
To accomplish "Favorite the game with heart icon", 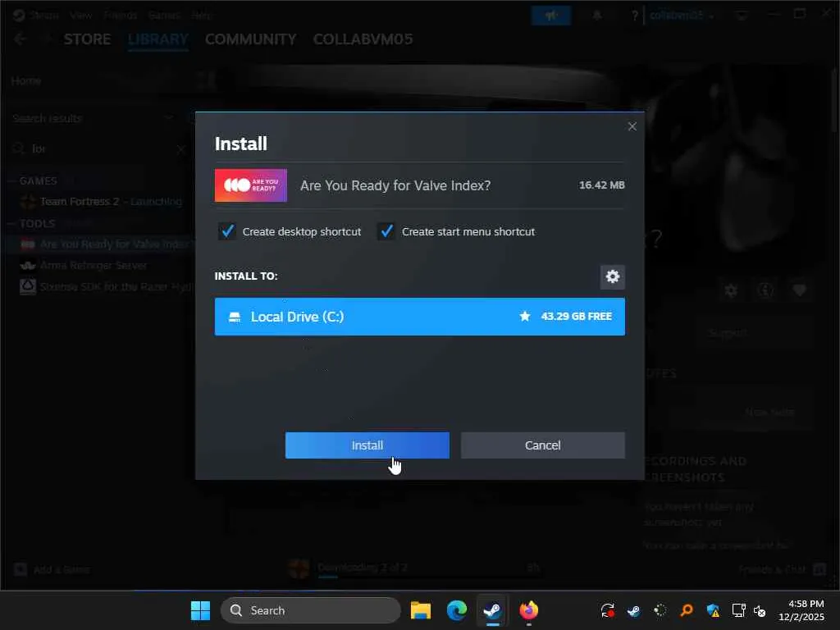I will [x=799, y=290].
